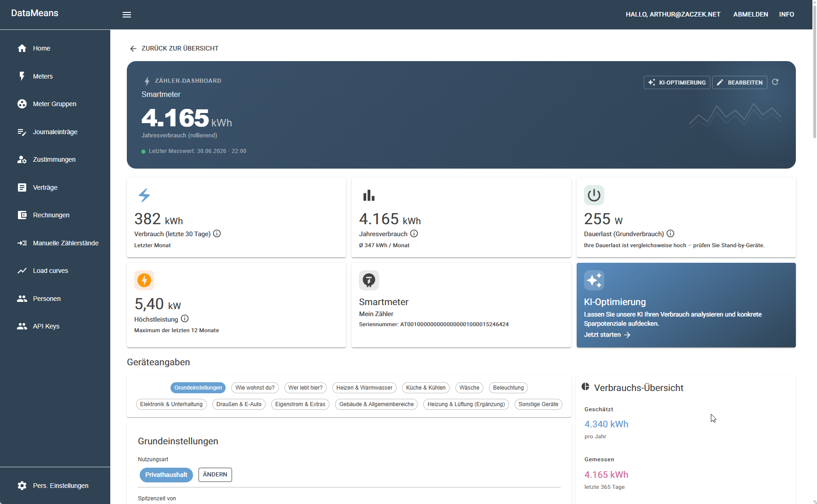Select the Sonstige Geräte chip
Screen dimensions: 817x504
tap(539, 404)
